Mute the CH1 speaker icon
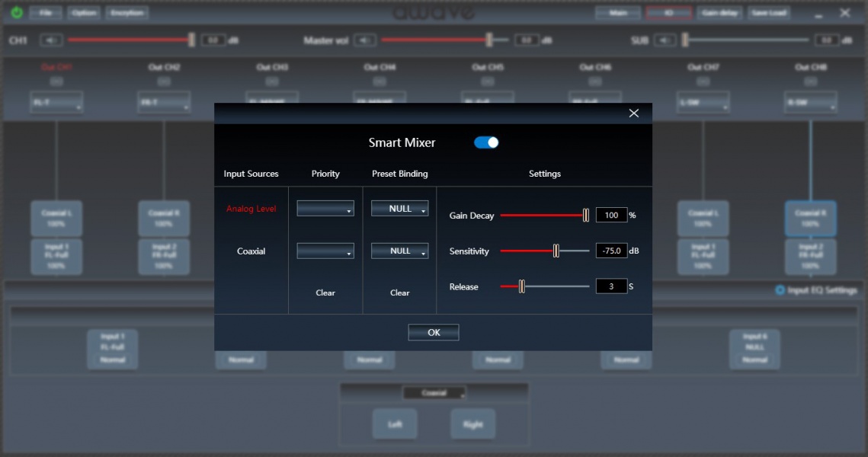Screen dimensions: 868x457 [x=51, y=40]
